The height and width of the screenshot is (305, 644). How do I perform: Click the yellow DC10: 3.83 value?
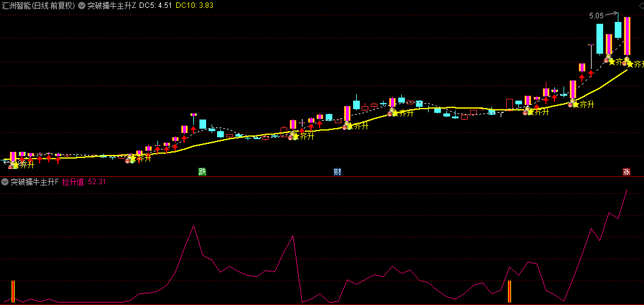[195, 5]
